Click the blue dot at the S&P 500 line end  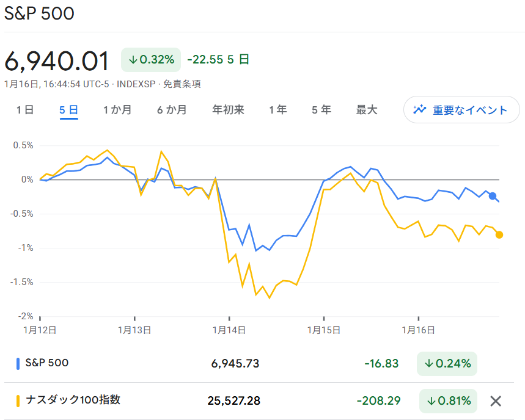click(493, 196)
